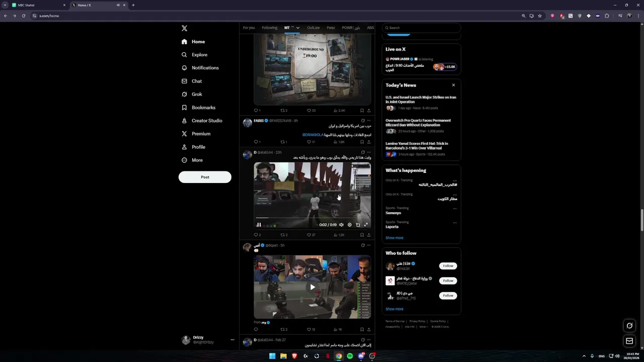Viewport: 644px width, 362px height.
Task: Follow the @MOD_Qatar account
Action: [448, 281]
